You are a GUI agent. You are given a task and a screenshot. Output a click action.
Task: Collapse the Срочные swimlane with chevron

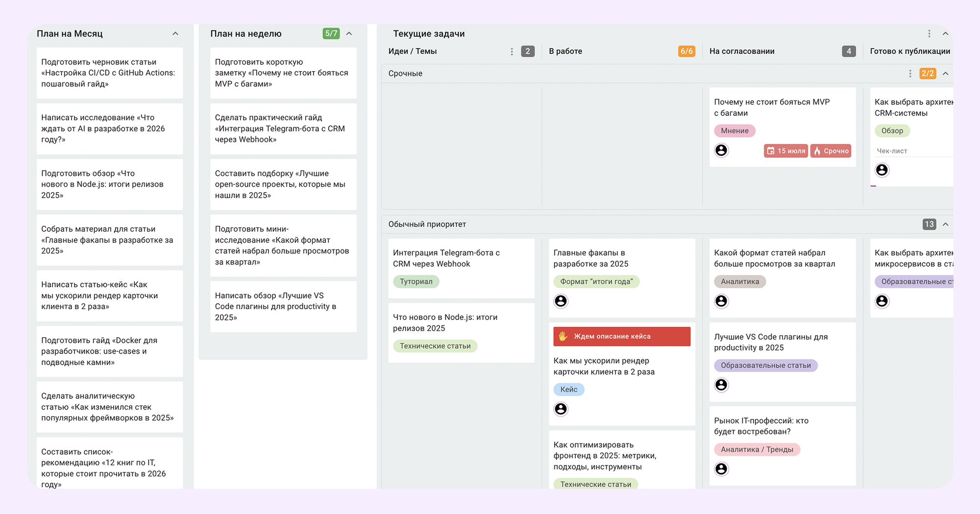click(946, 73)
